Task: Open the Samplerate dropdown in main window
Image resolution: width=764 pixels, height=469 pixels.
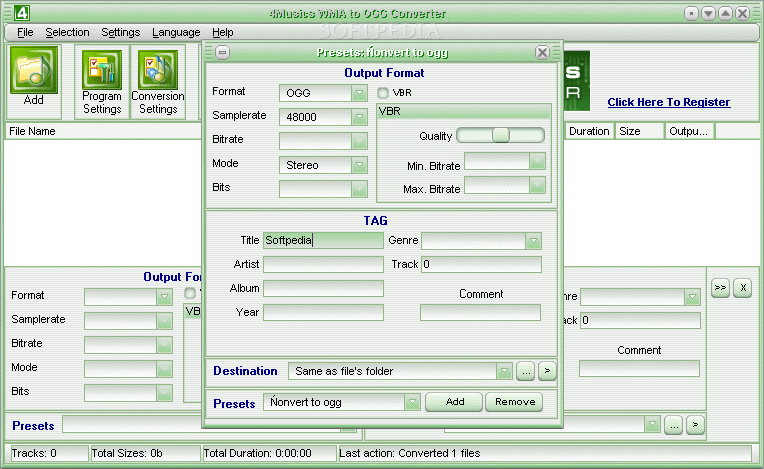Action: point(164,320)
